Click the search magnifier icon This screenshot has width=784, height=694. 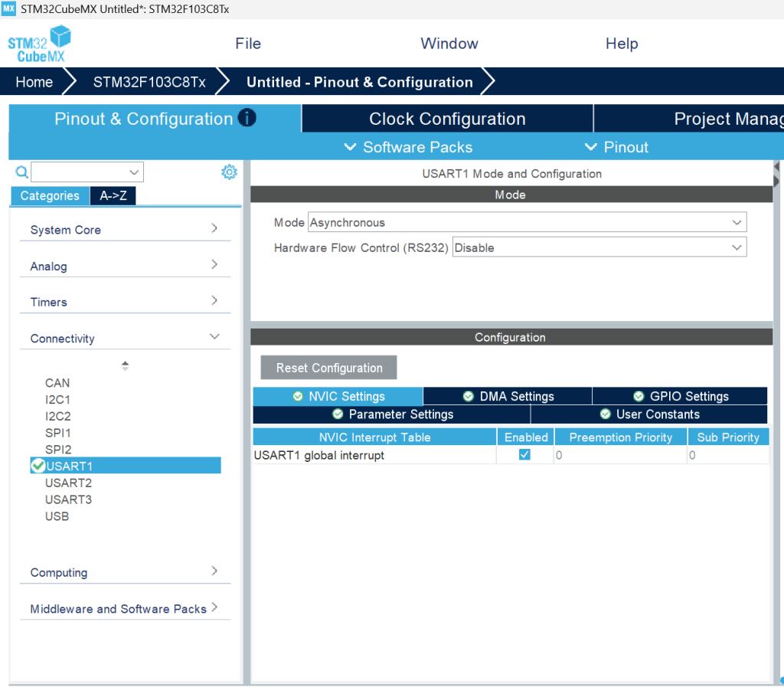click(x=21, y=172)
